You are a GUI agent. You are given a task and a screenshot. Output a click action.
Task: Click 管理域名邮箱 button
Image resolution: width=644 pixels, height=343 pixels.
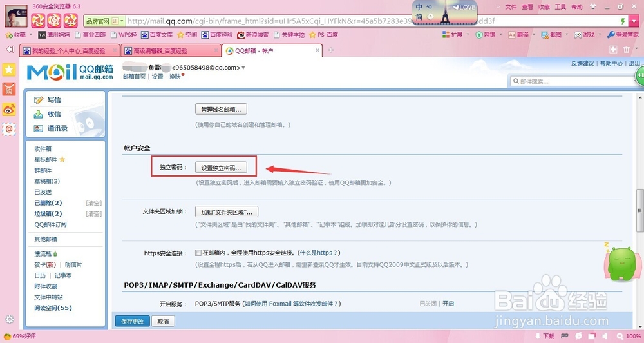tap(221, 110)
